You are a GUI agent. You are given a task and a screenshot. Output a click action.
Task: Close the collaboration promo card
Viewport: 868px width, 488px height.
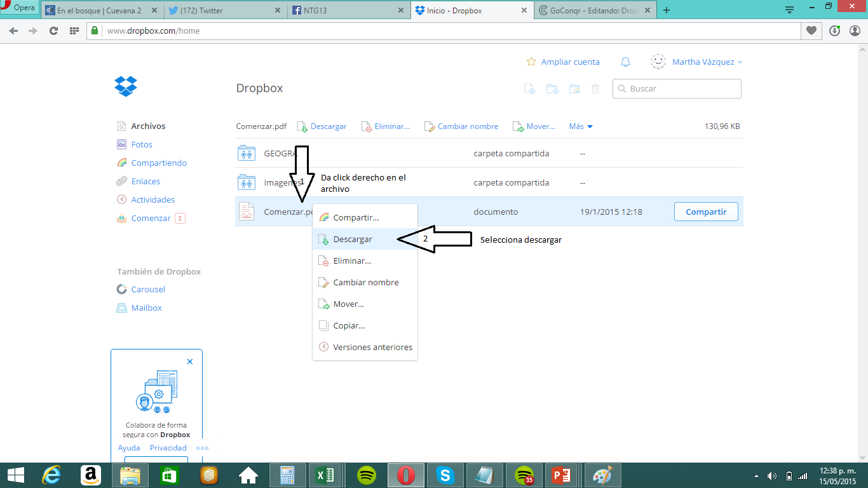(190, 362)
